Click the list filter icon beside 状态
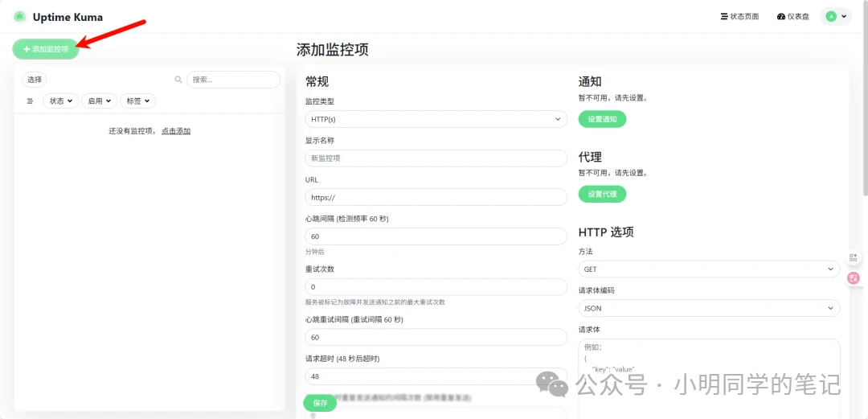 click(30, 101)
